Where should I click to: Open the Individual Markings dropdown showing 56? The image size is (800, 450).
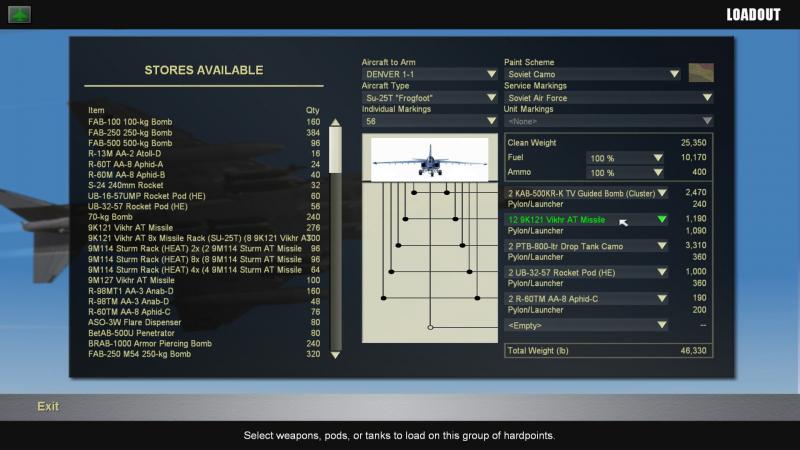coord(430,121)
